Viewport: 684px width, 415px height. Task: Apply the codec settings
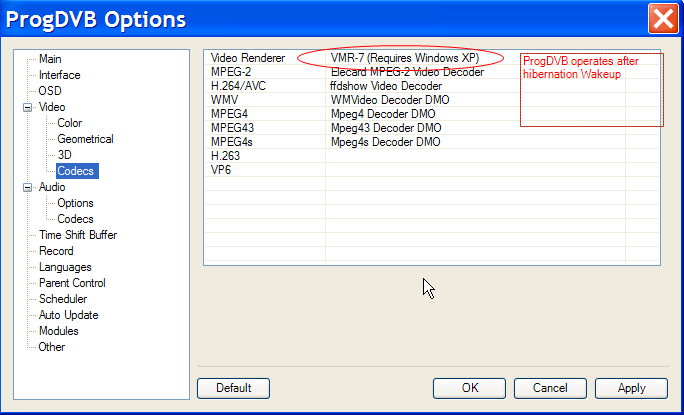631,388
